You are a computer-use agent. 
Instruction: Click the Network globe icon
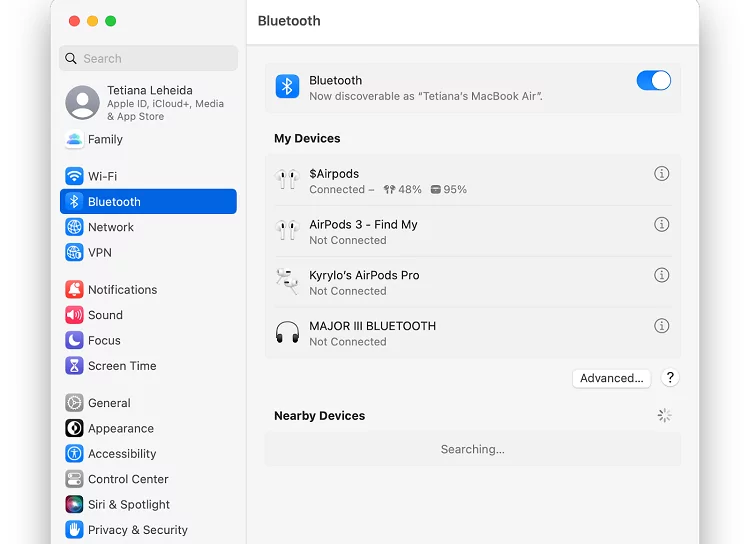pos(74,227)
